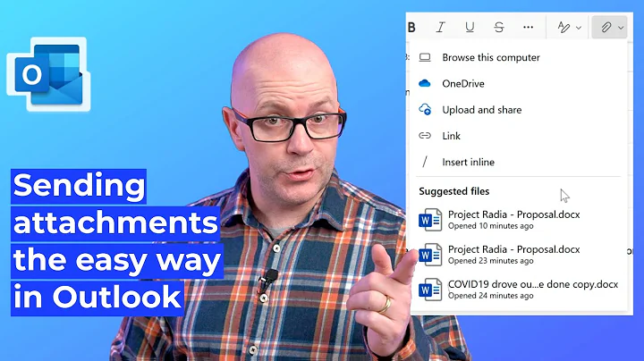Expand the styles dropdown chevron
Image resolution: width=644 pixels, height=361 pixels.
579,28
